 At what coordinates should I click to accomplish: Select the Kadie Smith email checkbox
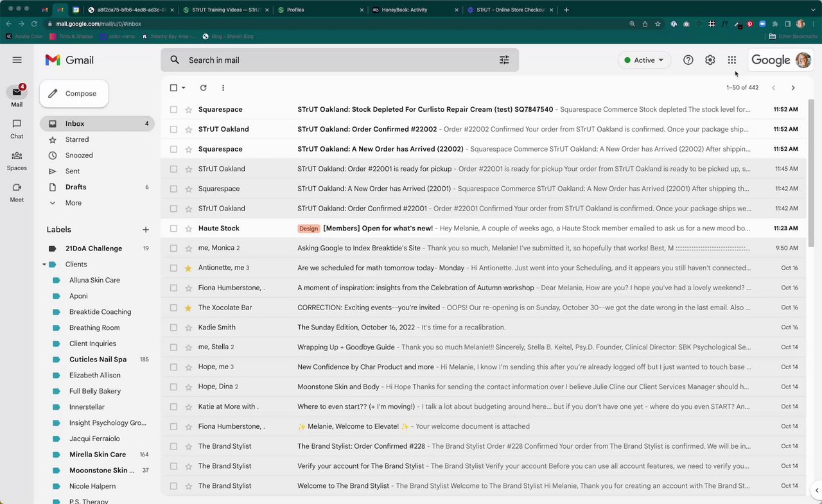click(x=173, y=327)
